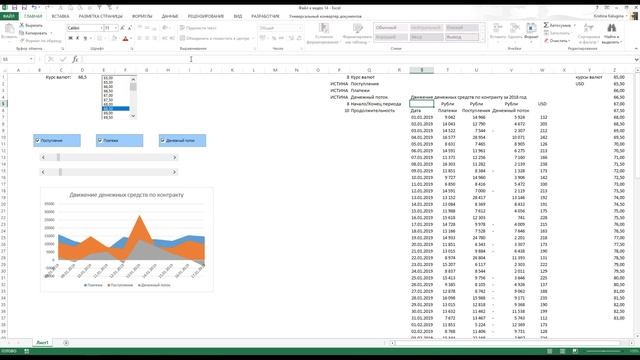Switch to the ВИД (View) tab

tap(238, 16)
